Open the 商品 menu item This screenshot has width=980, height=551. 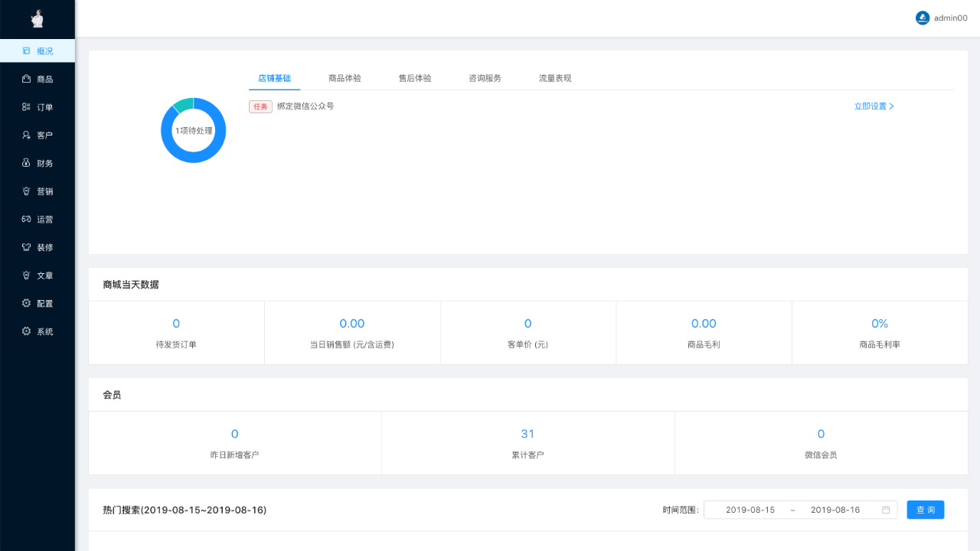tap(38, 79)
